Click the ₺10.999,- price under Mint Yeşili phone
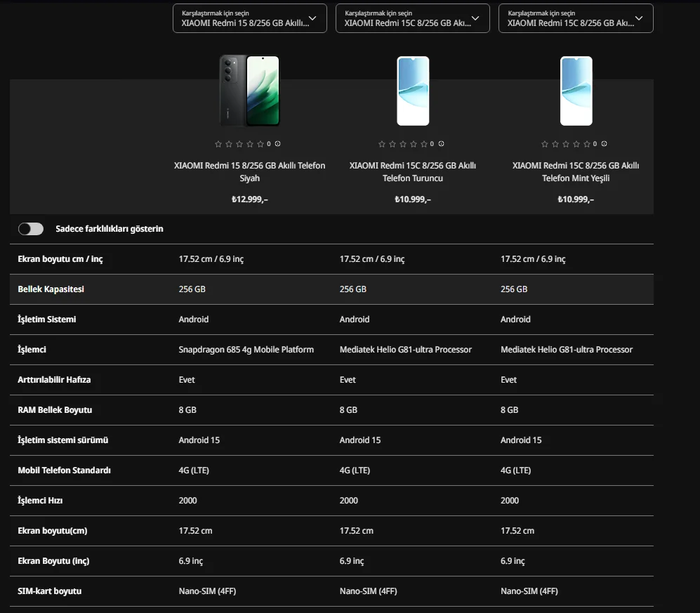Screen dimensions: 700x613 576,199
